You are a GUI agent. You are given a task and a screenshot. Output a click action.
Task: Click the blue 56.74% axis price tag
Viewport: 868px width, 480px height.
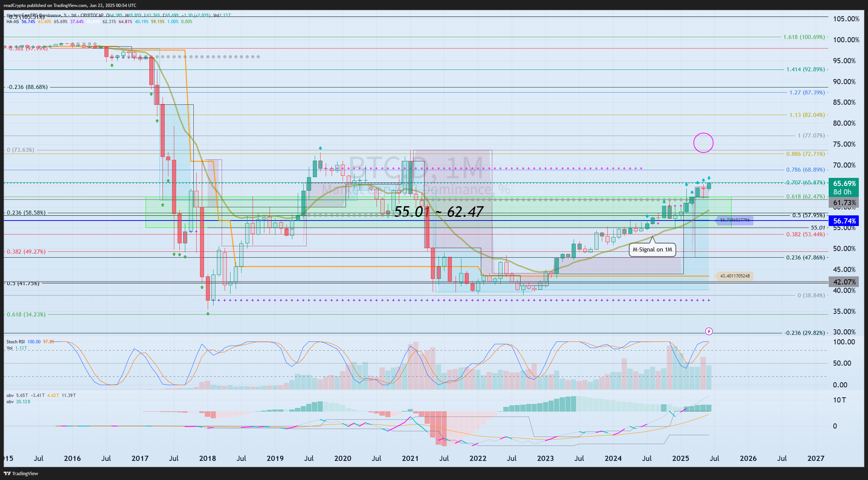pyautogui.click(x=844, y=221)
